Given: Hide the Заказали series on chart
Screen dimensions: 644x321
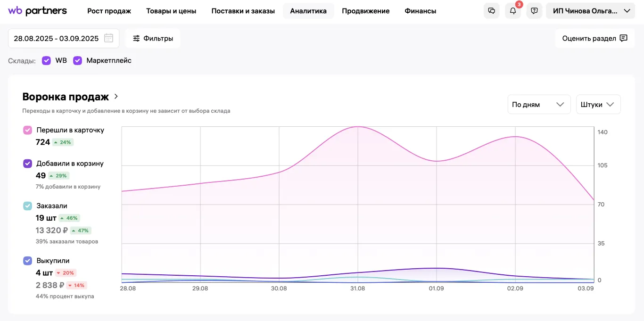Looking at the screenshot, I should point(28,206).
